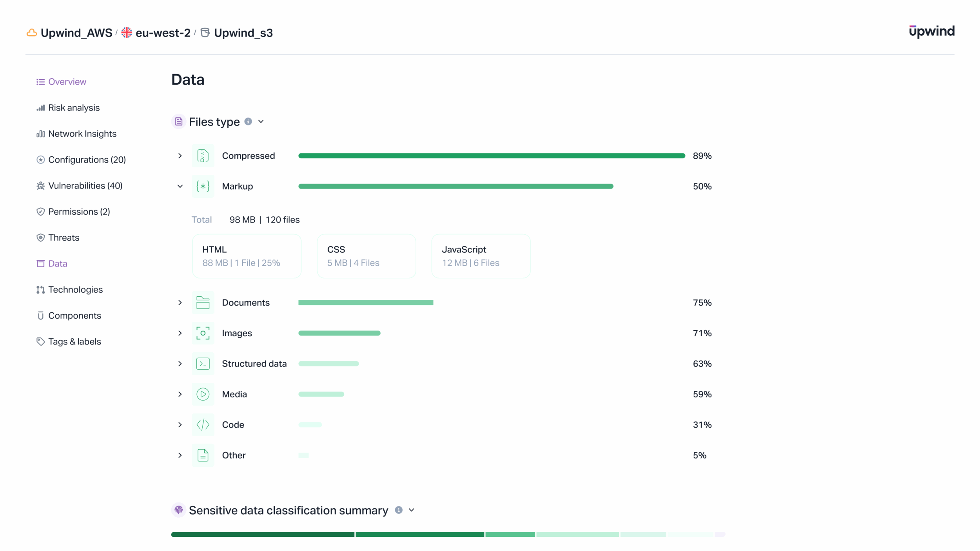Select the HTML file type card
This screenshot has width=980, height=551.
247,256
